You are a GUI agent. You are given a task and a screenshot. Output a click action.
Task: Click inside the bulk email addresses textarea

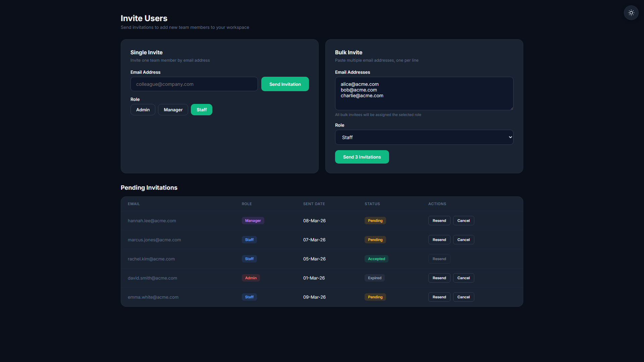coord(424,94)
